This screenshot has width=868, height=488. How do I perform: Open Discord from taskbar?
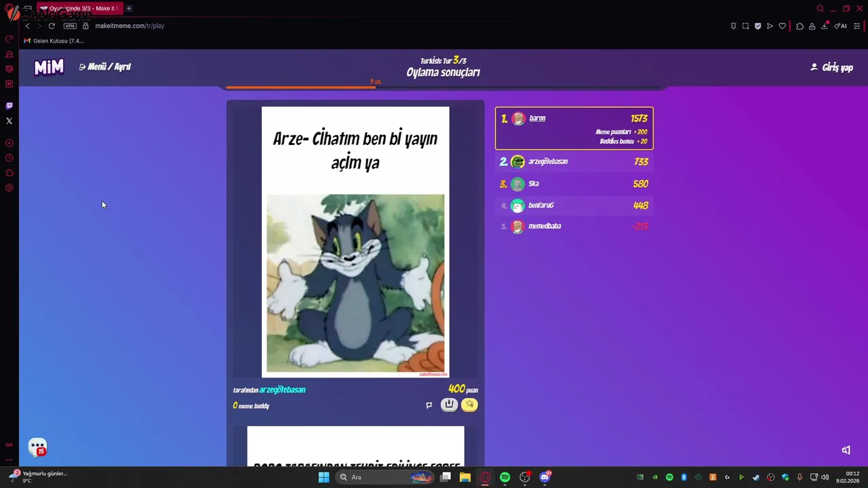545,477
